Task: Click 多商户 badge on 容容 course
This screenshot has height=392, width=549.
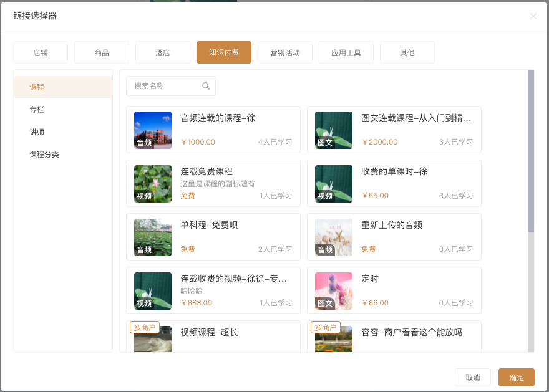Action: pyautogui.click(x=326, y=327)
